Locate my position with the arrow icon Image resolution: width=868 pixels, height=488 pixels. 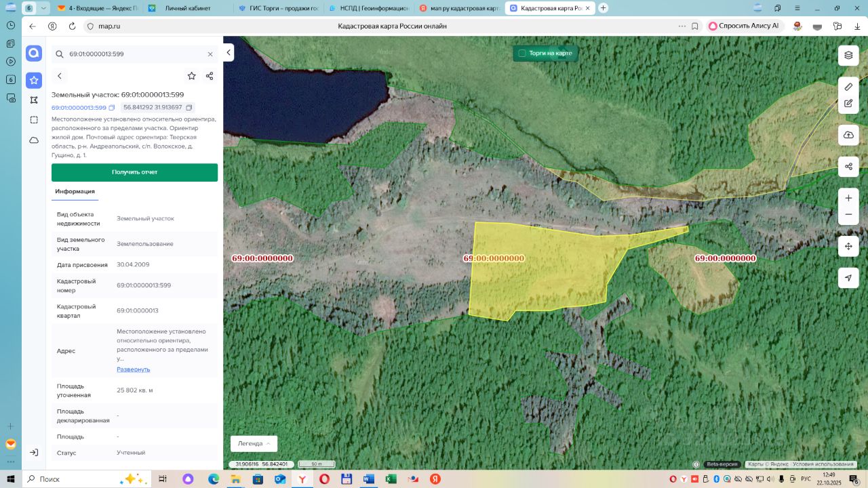pyautogui.click(x=848, y=278)
